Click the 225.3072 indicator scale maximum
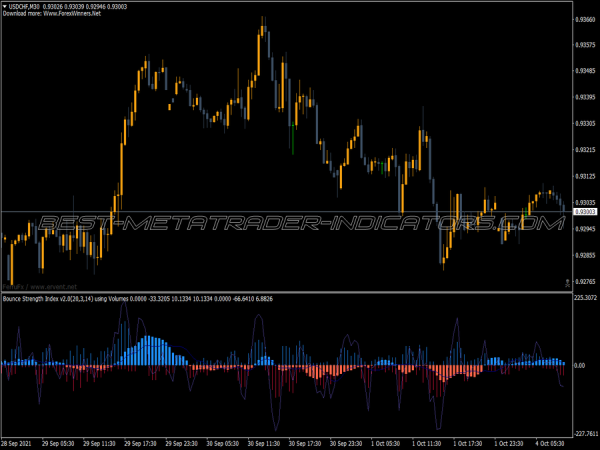600x450 pixels. click(585, 297)
